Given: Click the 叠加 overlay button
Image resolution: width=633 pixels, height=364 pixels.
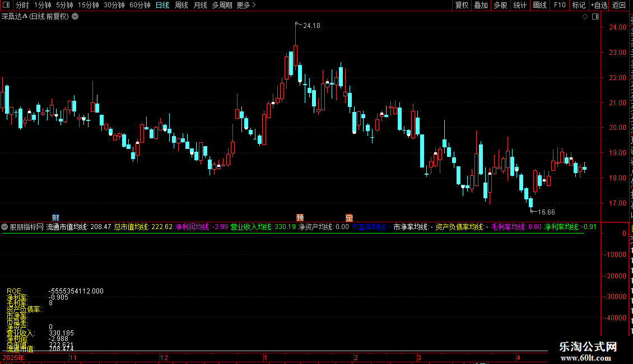Looking at the screenshot, I should click(x=481, y=5).
